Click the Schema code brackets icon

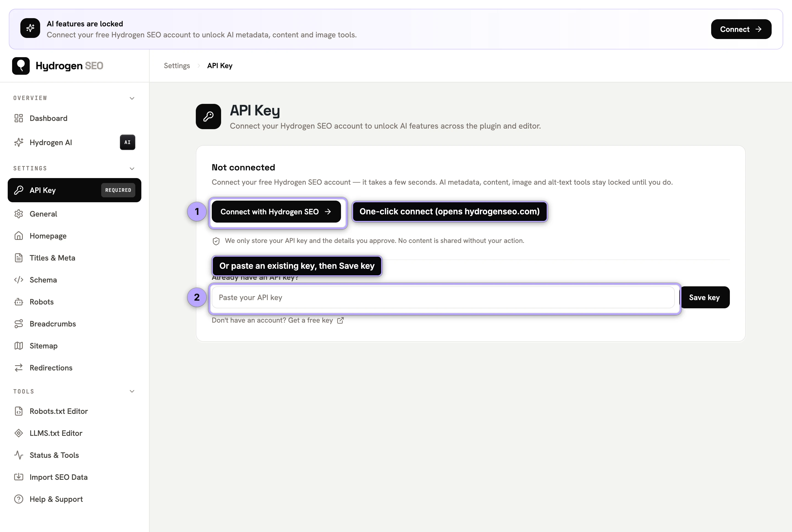pos(19,280)
